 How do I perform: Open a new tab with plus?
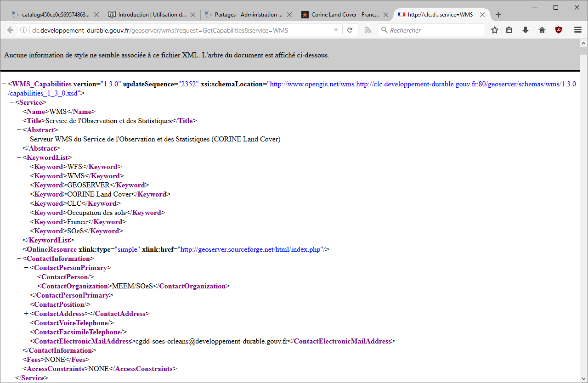[498, 15]
